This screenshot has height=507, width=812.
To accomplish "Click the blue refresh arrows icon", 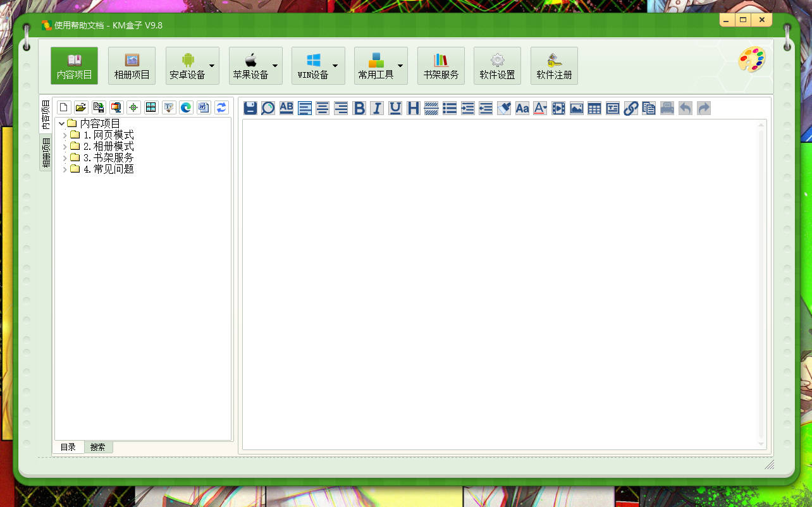I will click(221, 107).
